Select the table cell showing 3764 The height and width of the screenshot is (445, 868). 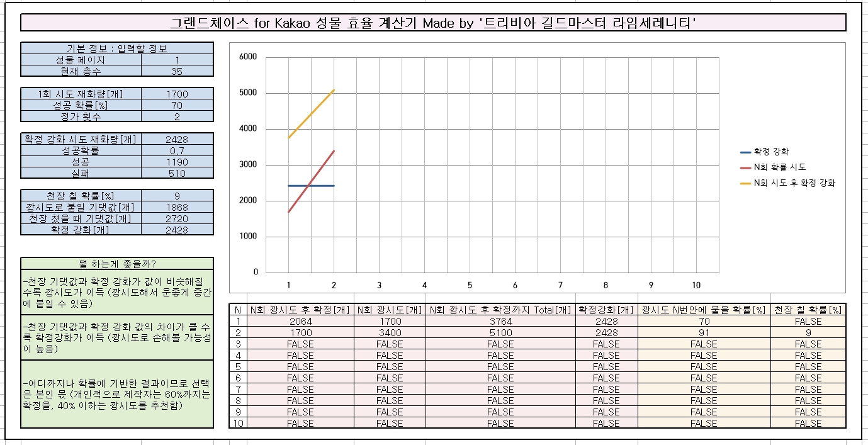pos(500,321)
